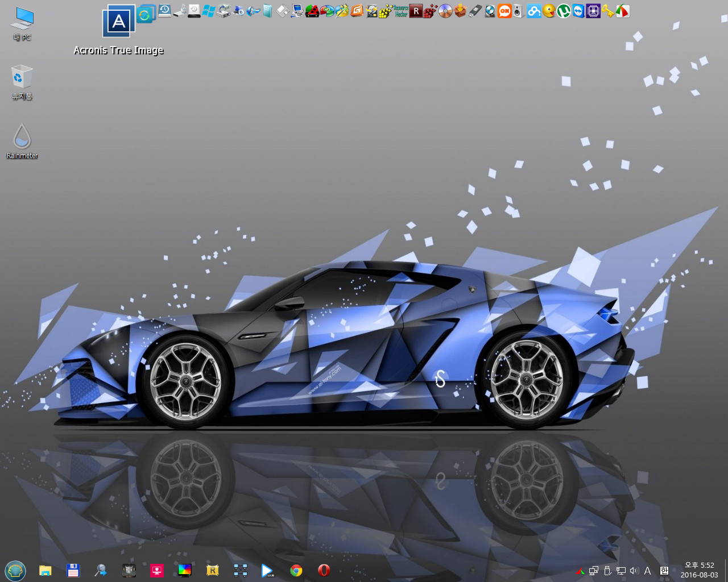Click the orange ON dock icon
Image resolution: width=728 pixels, height=582 pixels.
point(504,11)
